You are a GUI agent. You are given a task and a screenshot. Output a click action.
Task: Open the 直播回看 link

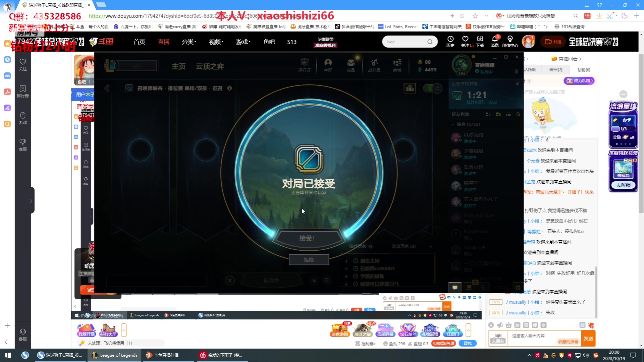[567, 59]
